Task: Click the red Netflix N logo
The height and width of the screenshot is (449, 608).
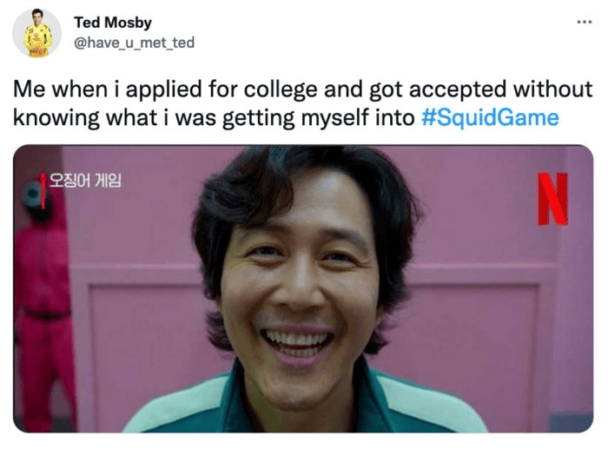Action: (x=552, y=198)
